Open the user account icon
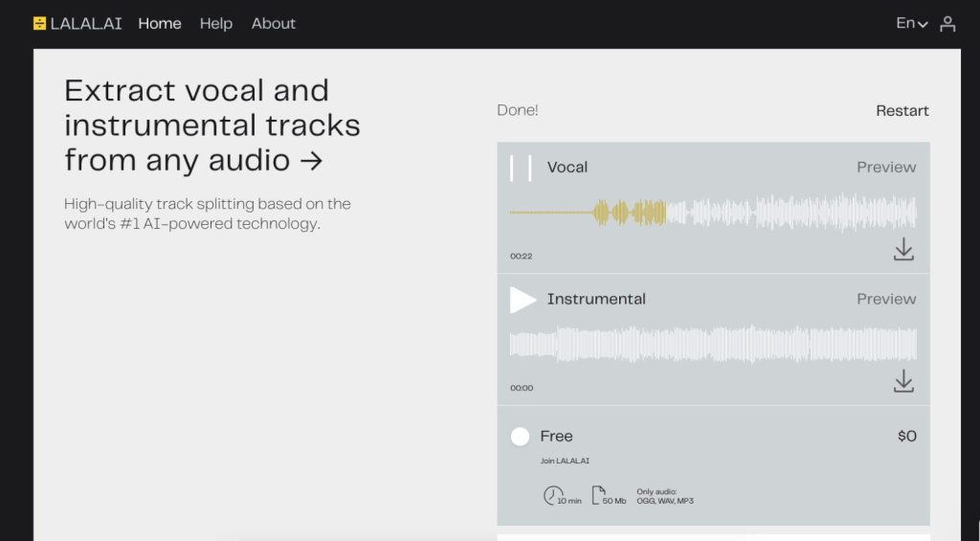 coord(947,24)
